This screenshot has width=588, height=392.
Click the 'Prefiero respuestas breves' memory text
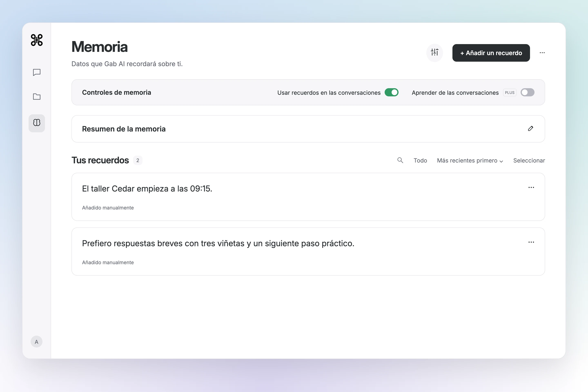click(x=218, y=243)
